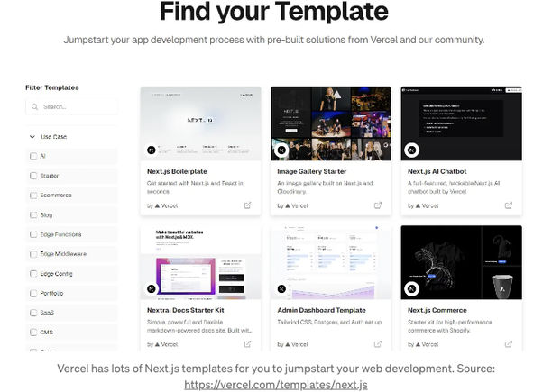Toggle the Edge Middleware filter checkbox

tap(33, 254)
